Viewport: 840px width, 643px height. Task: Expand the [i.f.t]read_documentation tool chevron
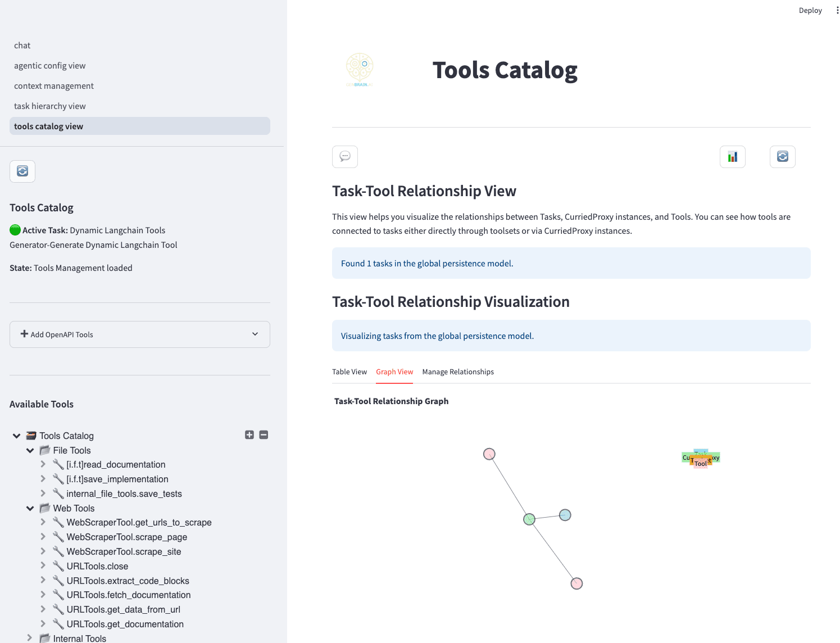[43, 464]
